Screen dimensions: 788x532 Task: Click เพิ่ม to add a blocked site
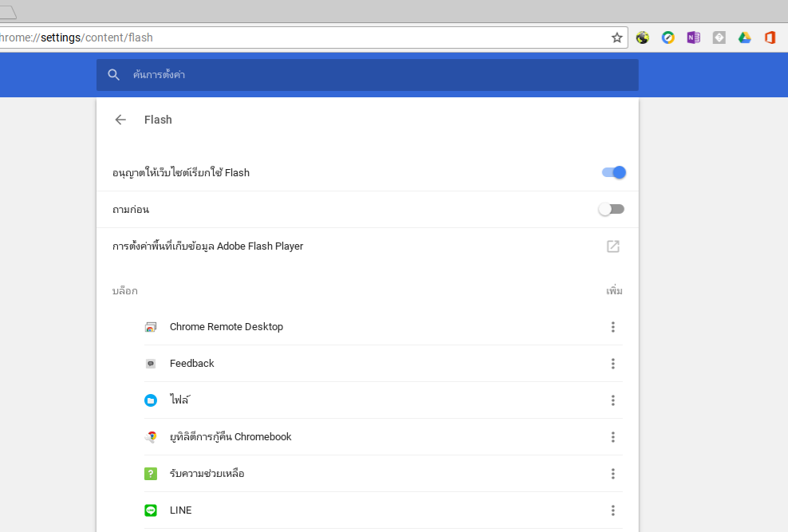point(613,291)
